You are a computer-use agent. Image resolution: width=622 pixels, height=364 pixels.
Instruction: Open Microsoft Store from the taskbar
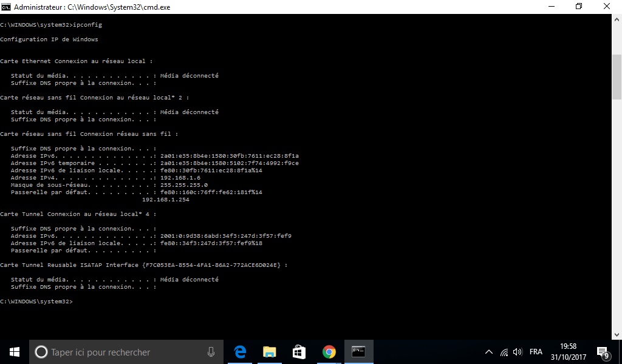pos(299,352)
